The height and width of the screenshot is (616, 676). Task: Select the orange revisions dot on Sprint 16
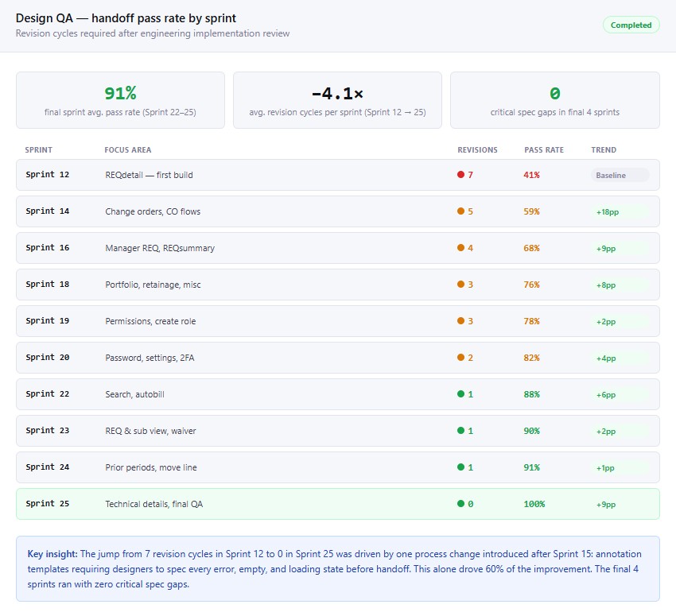click(460, 248)
